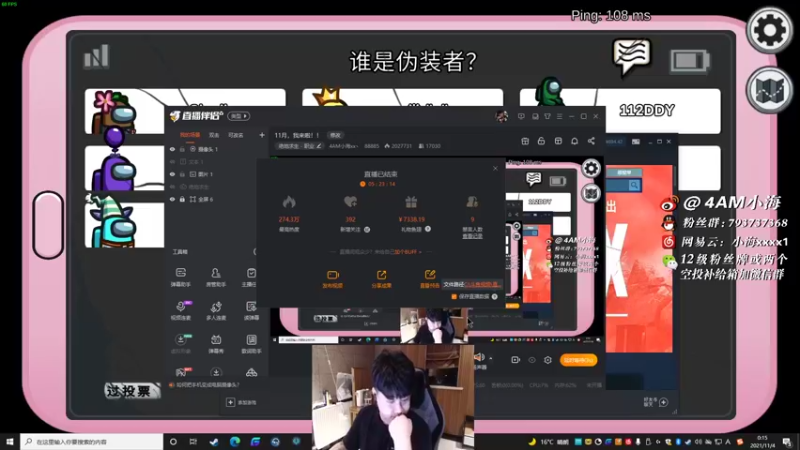The width and height of the screenshot is (800, 450).
Task: Select the cyan crewmate with party hat
Action: pos(125,224)
